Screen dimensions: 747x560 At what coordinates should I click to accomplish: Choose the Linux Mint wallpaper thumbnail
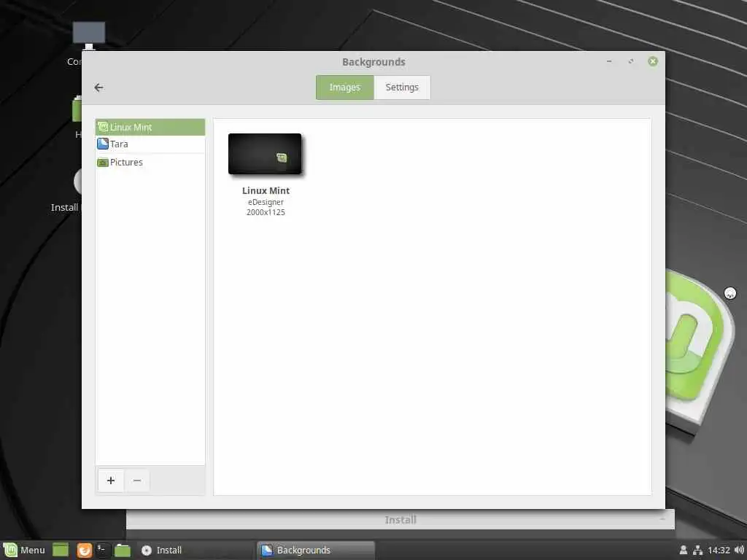pos(265,154)
